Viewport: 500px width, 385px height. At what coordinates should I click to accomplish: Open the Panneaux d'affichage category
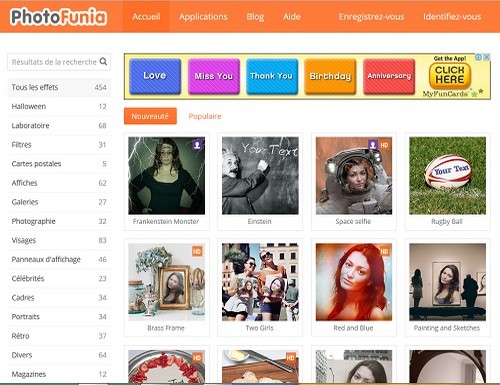click(x=59, y=259)
